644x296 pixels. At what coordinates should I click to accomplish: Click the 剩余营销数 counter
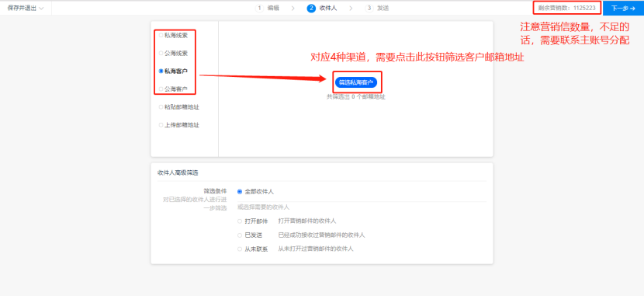tap(566, 8)
